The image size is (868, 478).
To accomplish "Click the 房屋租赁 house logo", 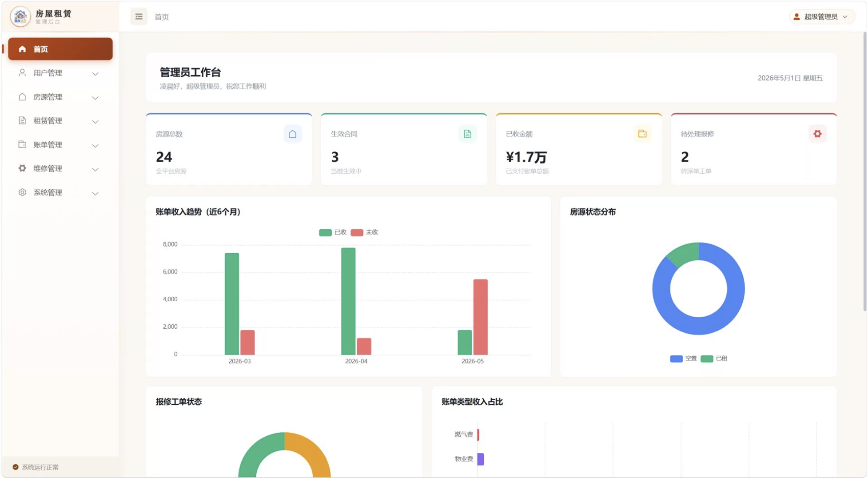I will point(20,16).
